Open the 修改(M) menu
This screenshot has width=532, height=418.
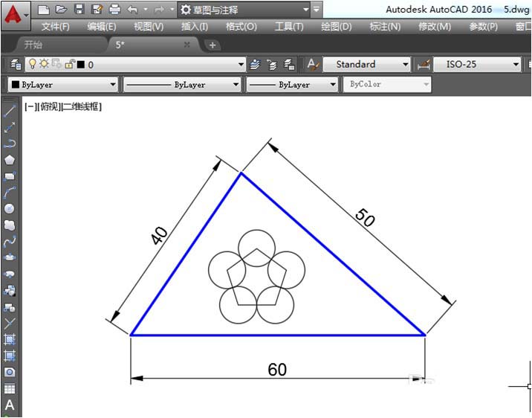tap(435, 27)
